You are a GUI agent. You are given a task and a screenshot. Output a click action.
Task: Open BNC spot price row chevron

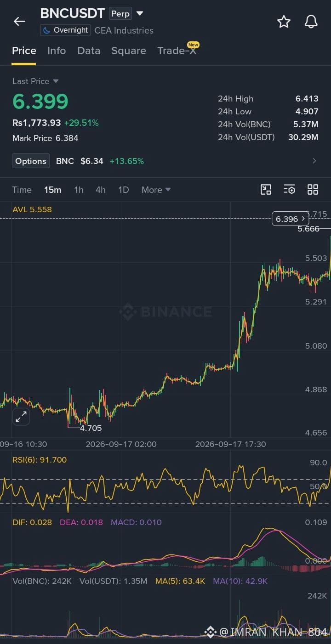tap(314, 161)
